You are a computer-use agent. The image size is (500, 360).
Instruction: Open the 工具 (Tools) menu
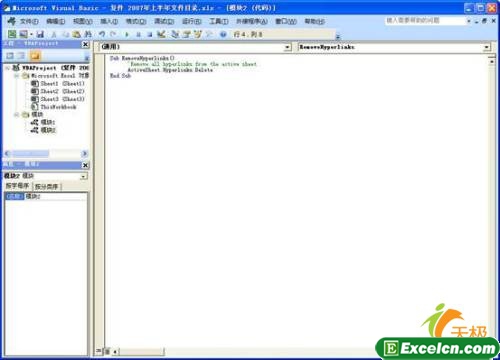pyautogui.click(x=219, y=21)
